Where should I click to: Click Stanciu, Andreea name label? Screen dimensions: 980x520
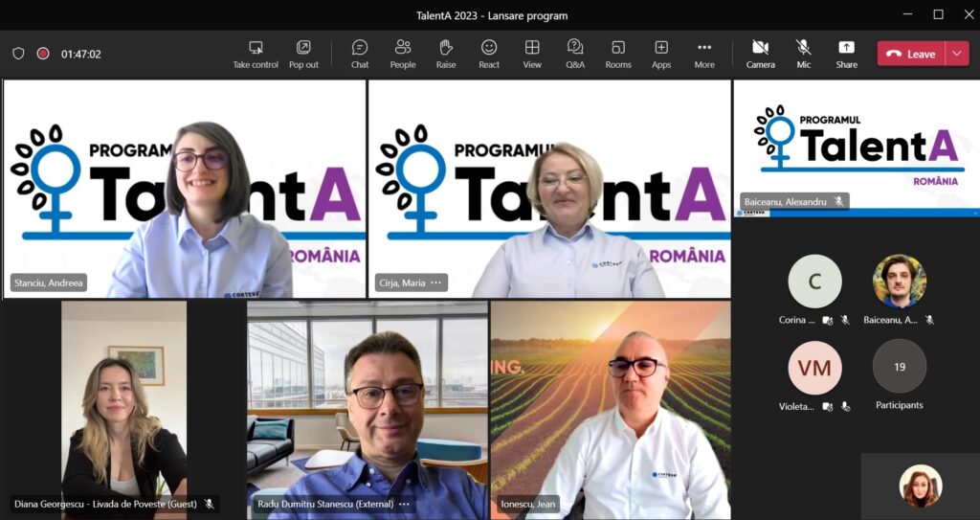[48, 283]
